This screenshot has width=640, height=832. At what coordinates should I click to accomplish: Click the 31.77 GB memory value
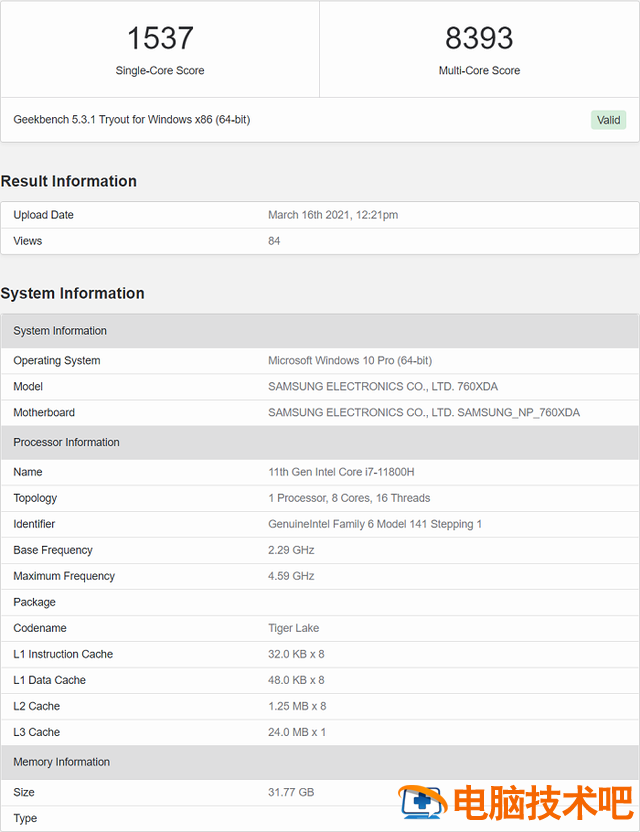291,792
